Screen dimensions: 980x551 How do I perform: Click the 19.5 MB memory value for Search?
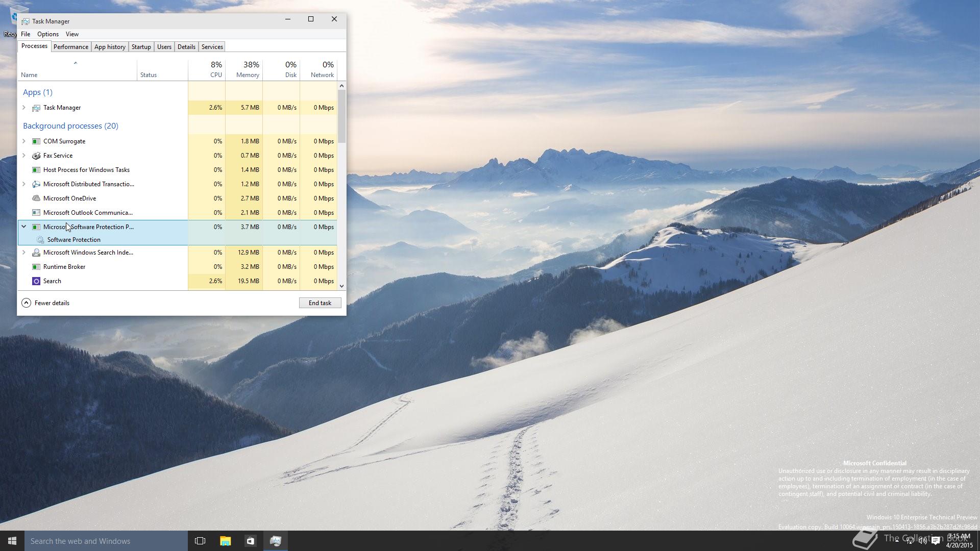[250, 281]
